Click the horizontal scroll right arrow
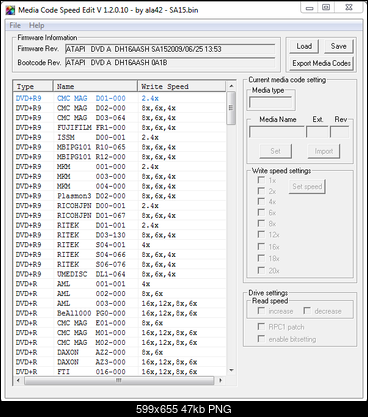 pyautogui.click(x=220, y=380)
